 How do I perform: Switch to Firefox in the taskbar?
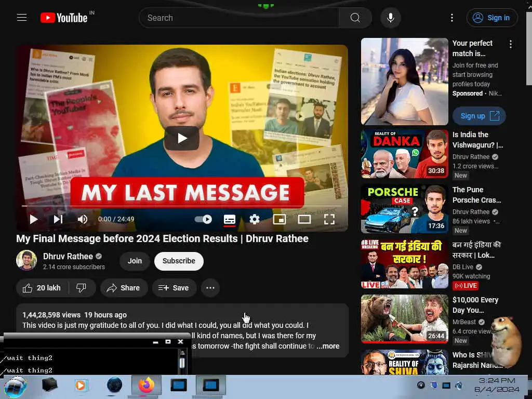point(146,386)
